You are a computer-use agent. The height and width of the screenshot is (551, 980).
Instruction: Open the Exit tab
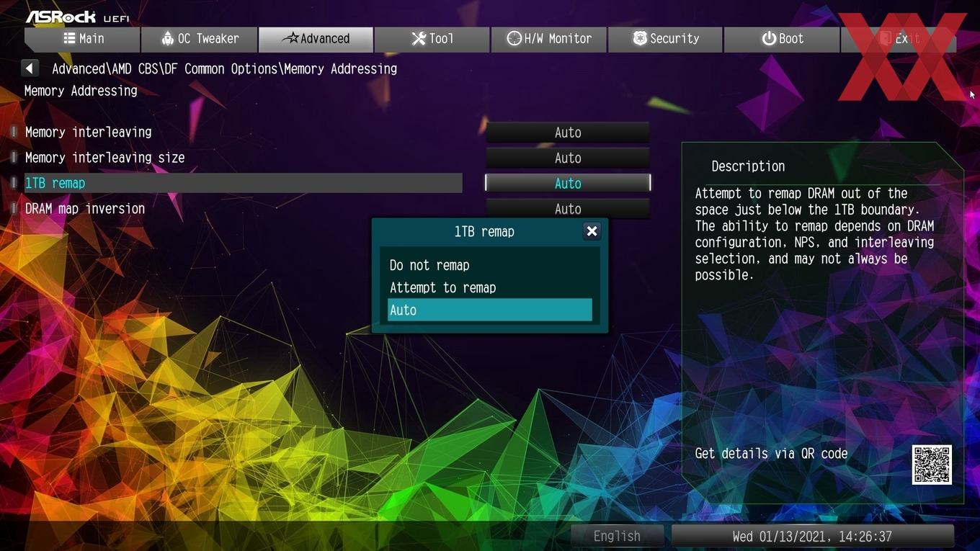(899, 39)
